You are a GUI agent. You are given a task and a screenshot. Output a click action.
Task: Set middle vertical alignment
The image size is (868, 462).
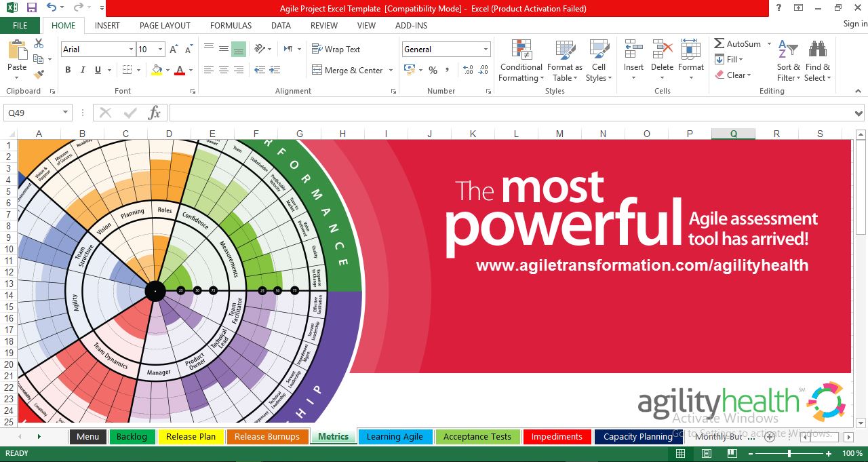pyautogui.click(x=224, y=49)
